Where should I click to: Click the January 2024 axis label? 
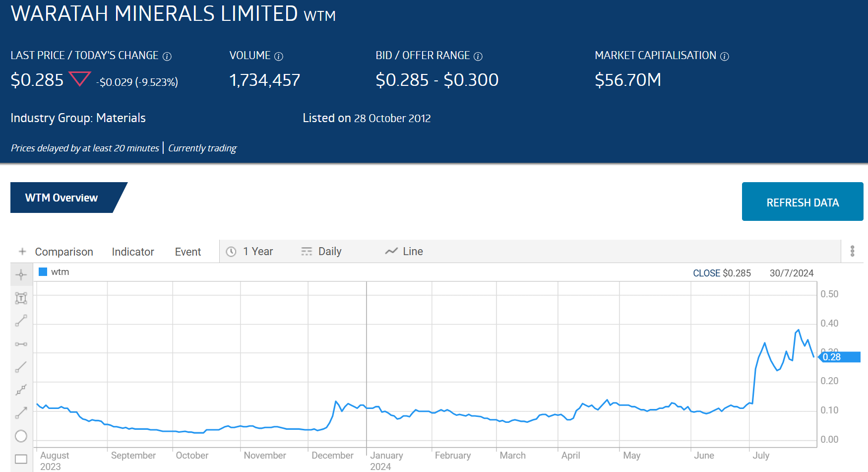tap(386, 461)
